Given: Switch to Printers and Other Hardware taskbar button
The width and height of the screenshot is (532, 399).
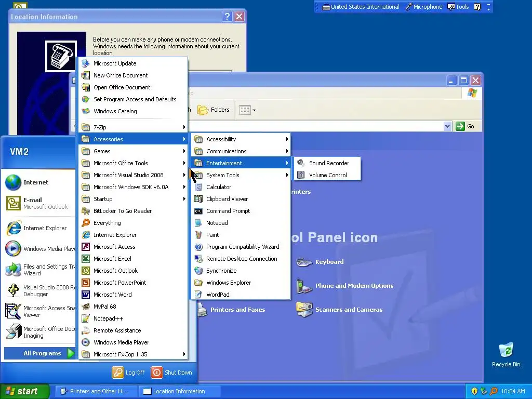Looking at the screenshot, I should click(x=96, y=391).
